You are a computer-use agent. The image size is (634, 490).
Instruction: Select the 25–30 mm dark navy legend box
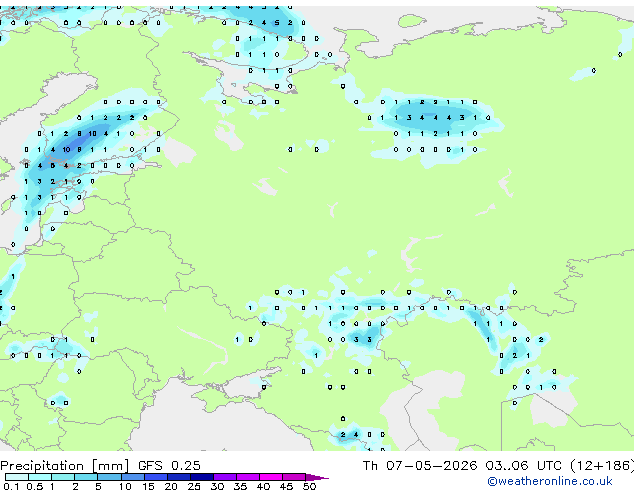point(202,477)
